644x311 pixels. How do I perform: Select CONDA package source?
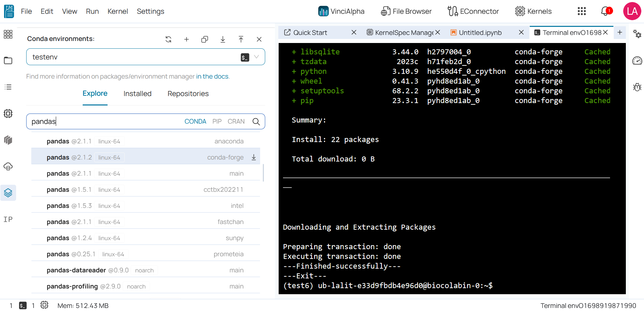point(195,122)
